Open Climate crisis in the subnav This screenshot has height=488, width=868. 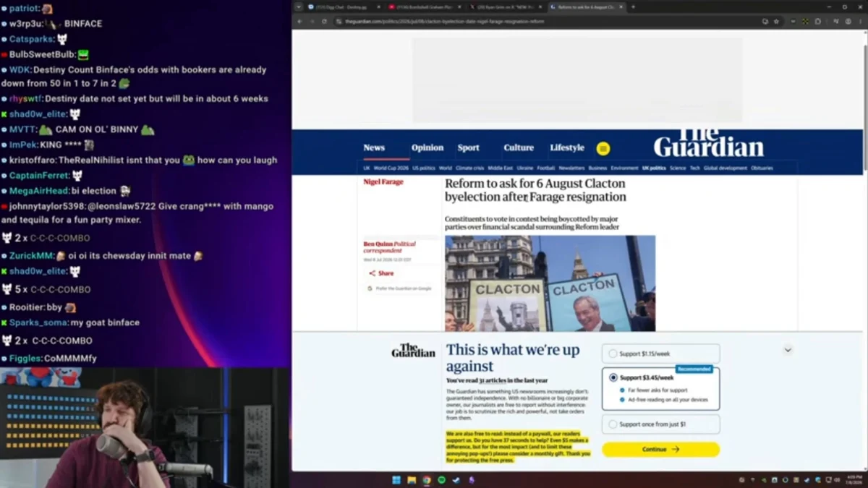click(x=469, y=168)
